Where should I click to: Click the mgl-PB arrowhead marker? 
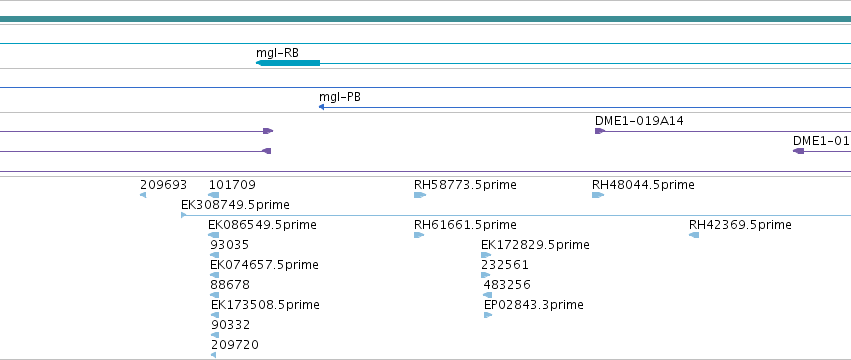(321, 107)
